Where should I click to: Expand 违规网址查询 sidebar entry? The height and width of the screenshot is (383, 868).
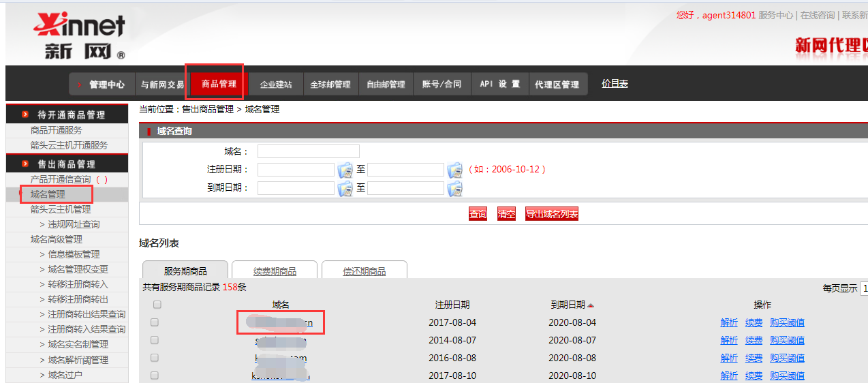[x=73, y=224]
